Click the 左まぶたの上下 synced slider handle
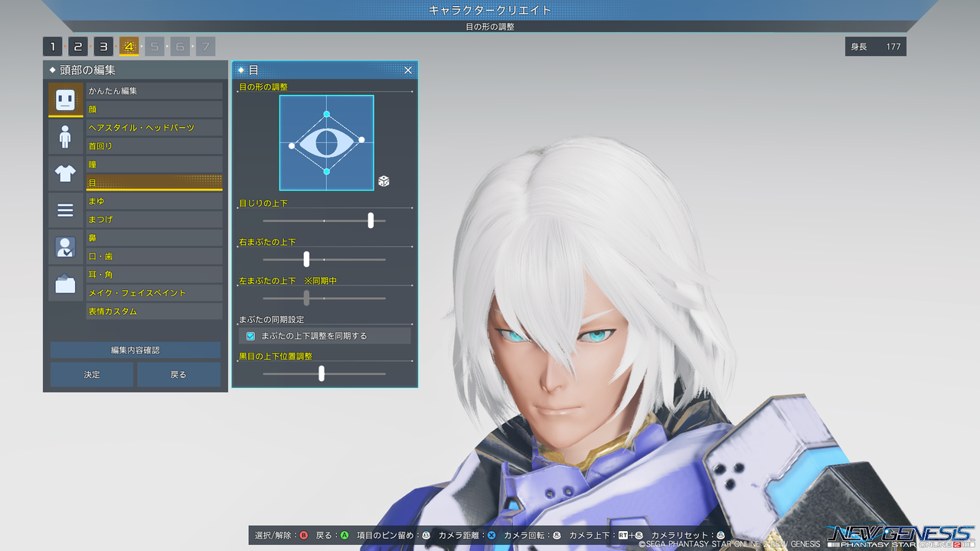Viewport: 980px width, 551px height. coord(306,298)
